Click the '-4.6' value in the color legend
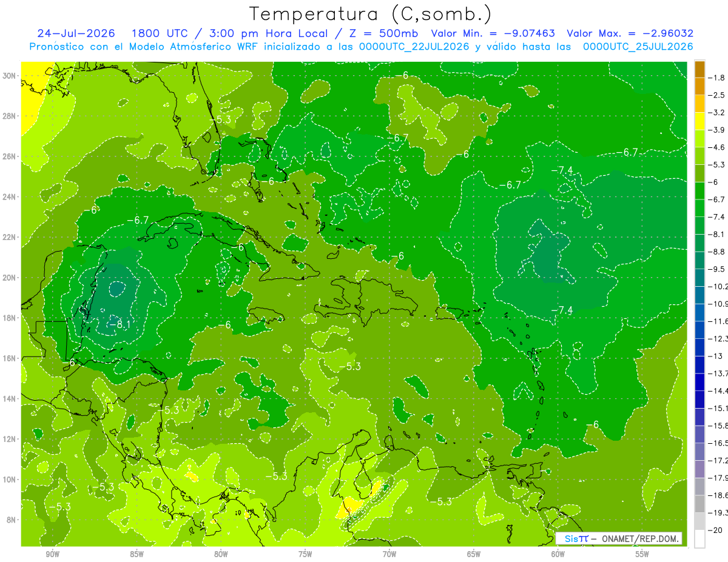Viewport: 728px width, 562px height. (x=717, y=147)
